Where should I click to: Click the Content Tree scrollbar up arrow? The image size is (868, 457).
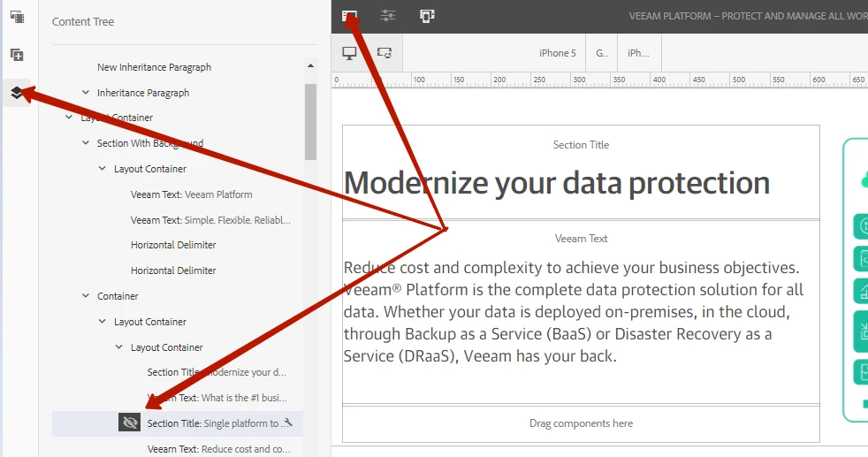tap(310, 65)
